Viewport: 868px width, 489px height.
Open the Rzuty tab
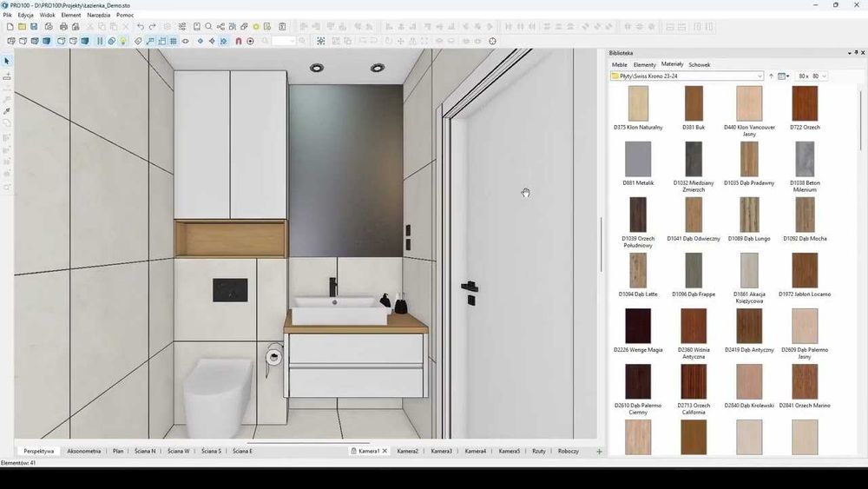(x=539, y=451)
